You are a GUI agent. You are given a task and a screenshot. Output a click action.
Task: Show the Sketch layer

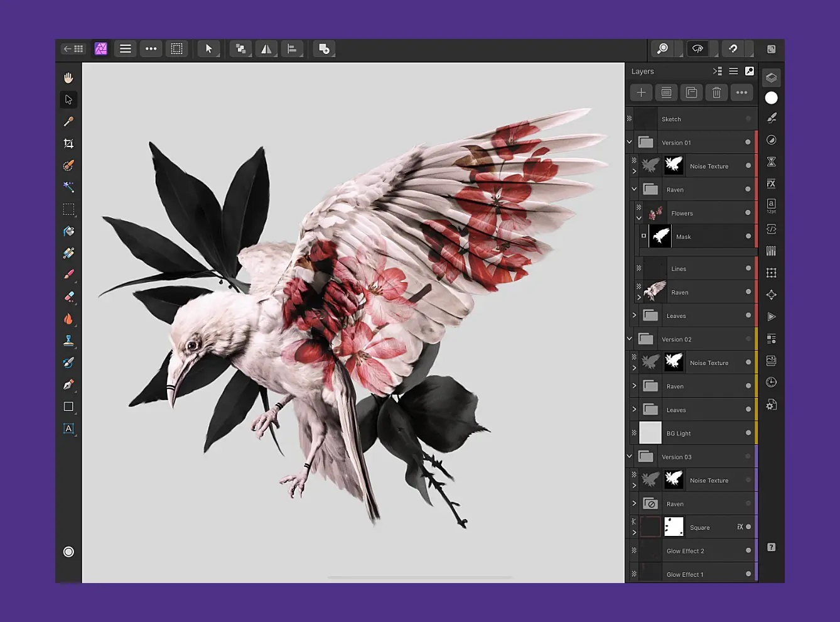point(748,119)
